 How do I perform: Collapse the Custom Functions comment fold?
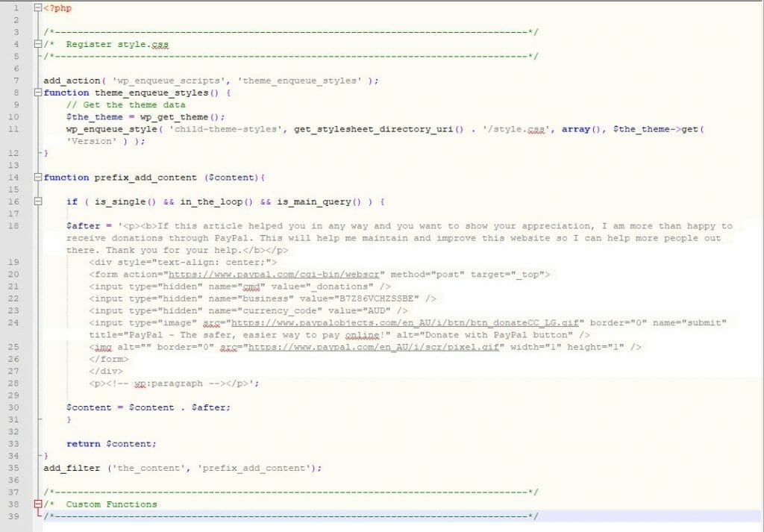(37, 504)
